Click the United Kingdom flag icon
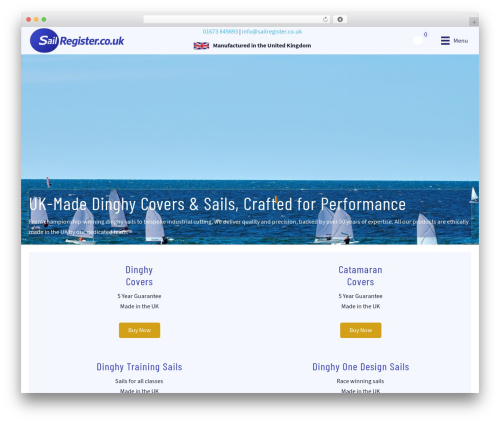 (x=201, y=46)
